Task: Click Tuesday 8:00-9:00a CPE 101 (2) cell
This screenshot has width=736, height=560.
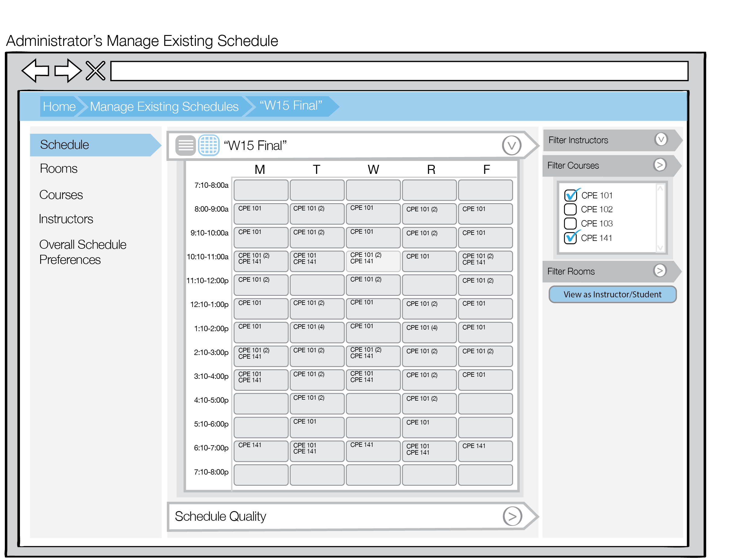Action: 317,214
